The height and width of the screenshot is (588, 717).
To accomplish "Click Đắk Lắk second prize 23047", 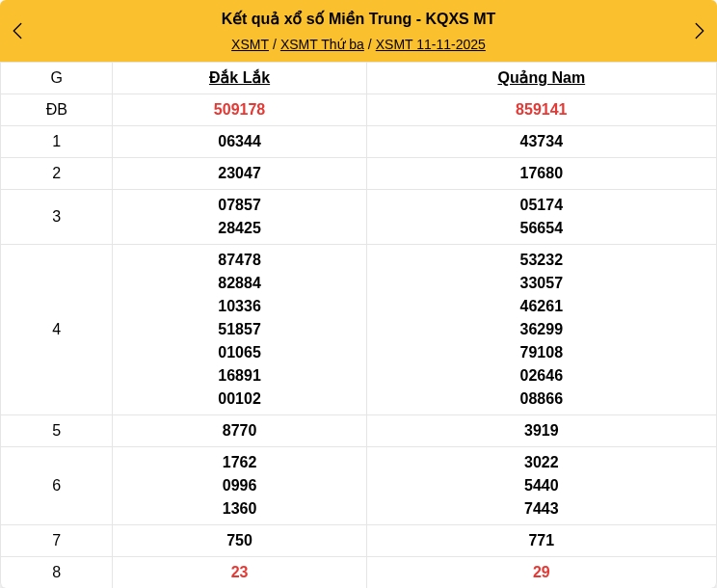I will click(239, 174).
